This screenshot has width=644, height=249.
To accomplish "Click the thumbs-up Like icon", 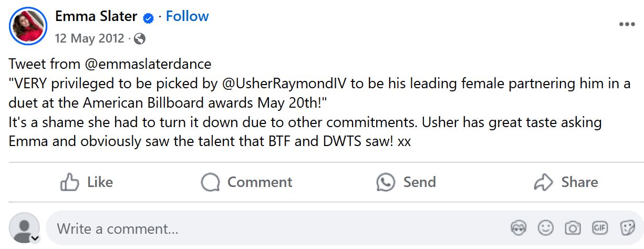I will pos(69,182).
